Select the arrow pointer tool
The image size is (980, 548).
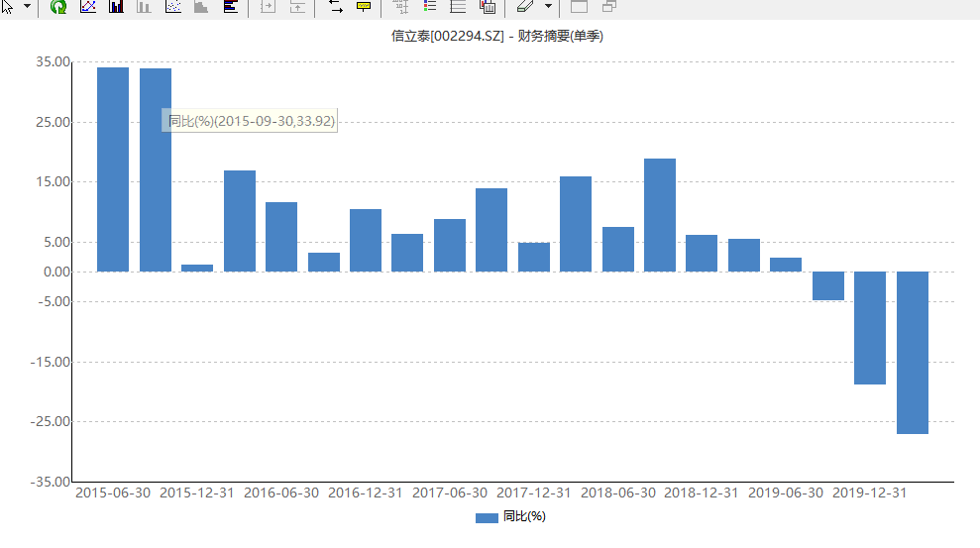(x=7, y=6)
